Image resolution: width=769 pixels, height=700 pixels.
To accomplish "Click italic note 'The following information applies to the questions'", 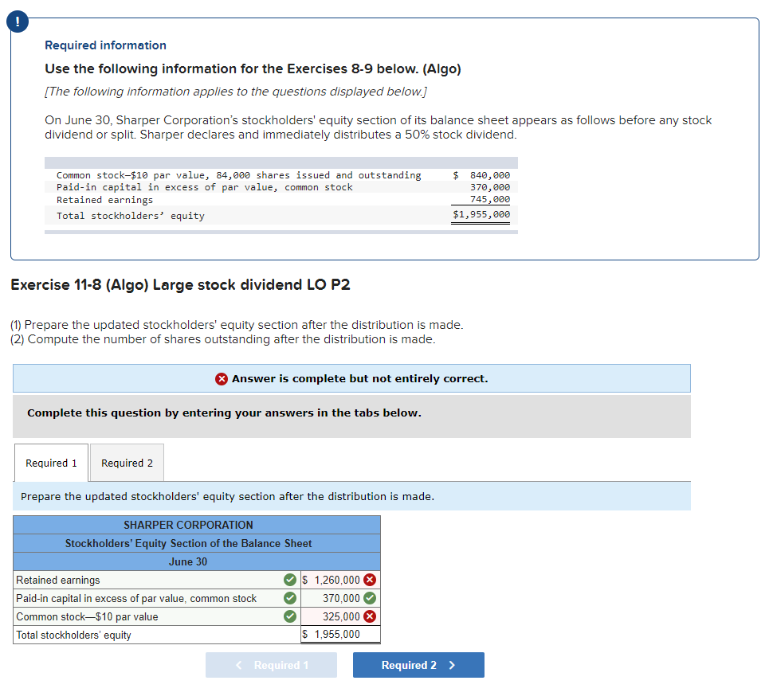I will pyautogui.click(x=236, y=92).
